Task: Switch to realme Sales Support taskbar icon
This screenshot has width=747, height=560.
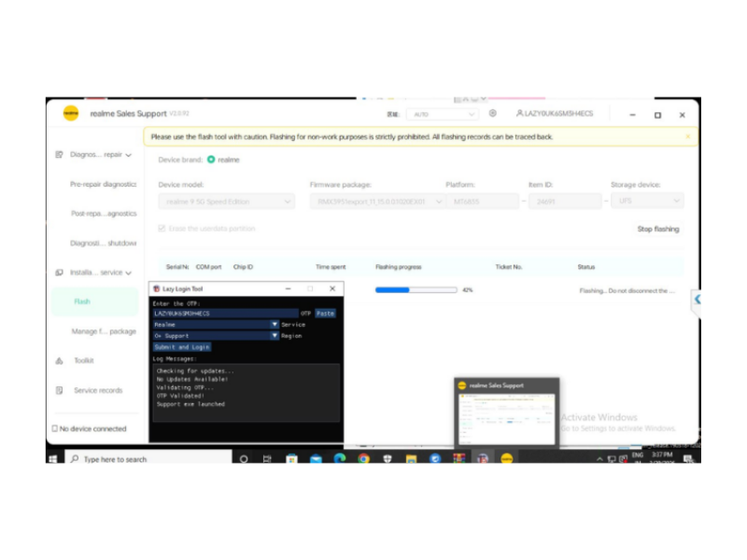Action: tap(507, 458)
